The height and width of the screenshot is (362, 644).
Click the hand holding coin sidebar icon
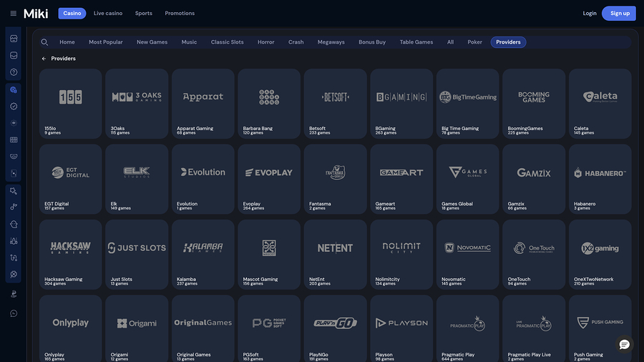pos(14,294)
